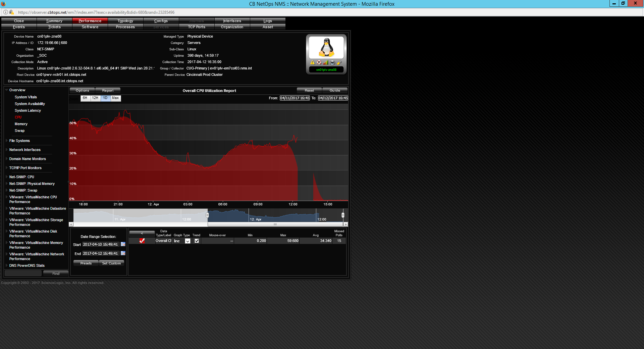
Task: Select the 1D time range
Action: coord(105,98)
